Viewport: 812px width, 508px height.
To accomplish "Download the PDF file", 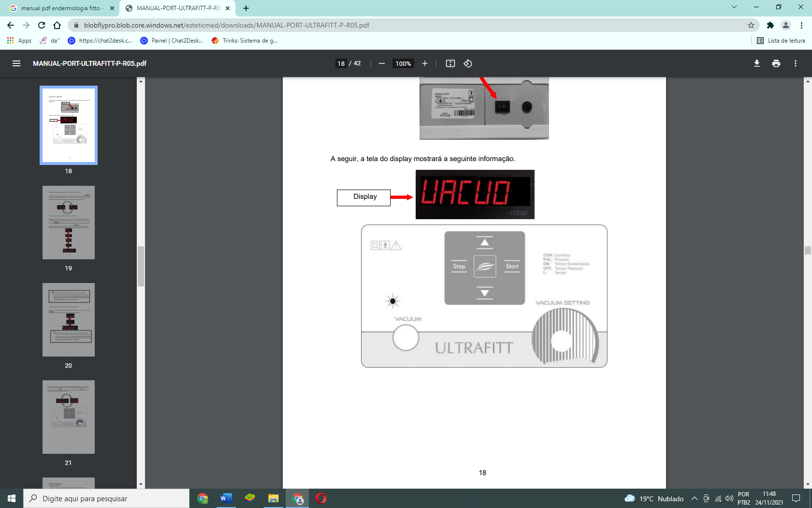I will [757, 63].
